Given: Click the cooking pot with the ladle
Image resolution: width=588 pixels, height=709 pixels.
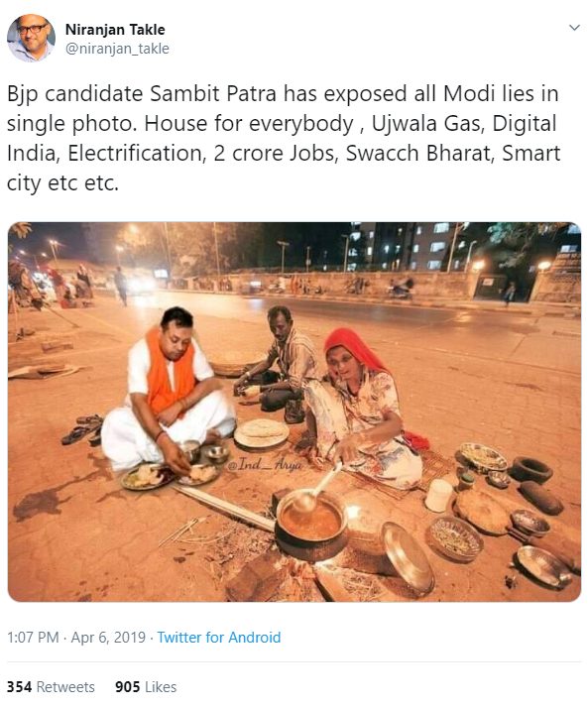Looking at the screenshot, I should click(310, 524).
